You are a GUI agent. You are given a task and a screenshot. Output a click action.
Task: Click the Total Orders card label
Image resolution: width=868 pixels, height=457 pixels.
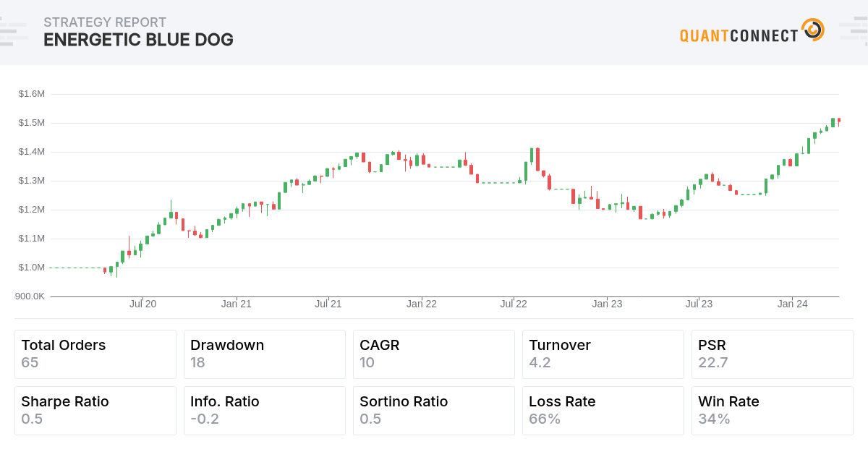(64, 346)
